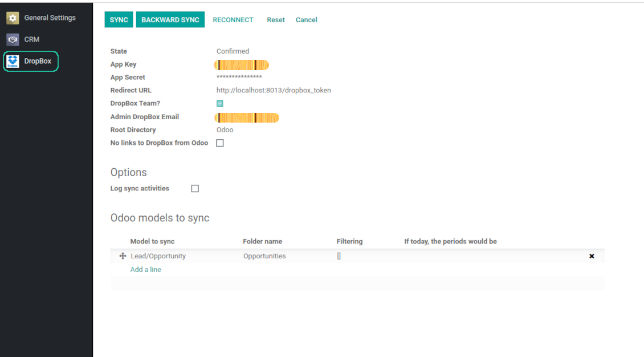This screenshot has height=357, width=644.
Task: Click the General Settings gear icon
Action: (x=13, y=18)
